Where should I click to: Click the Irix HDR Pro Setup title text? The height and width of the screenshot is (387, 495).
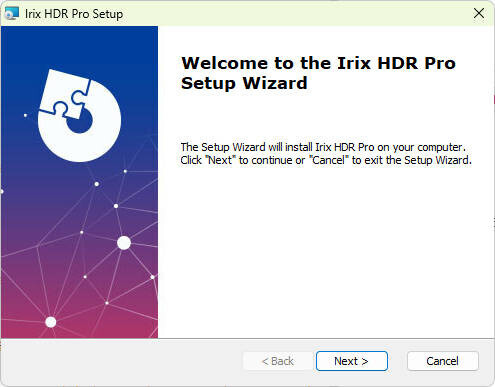point(74,14)
